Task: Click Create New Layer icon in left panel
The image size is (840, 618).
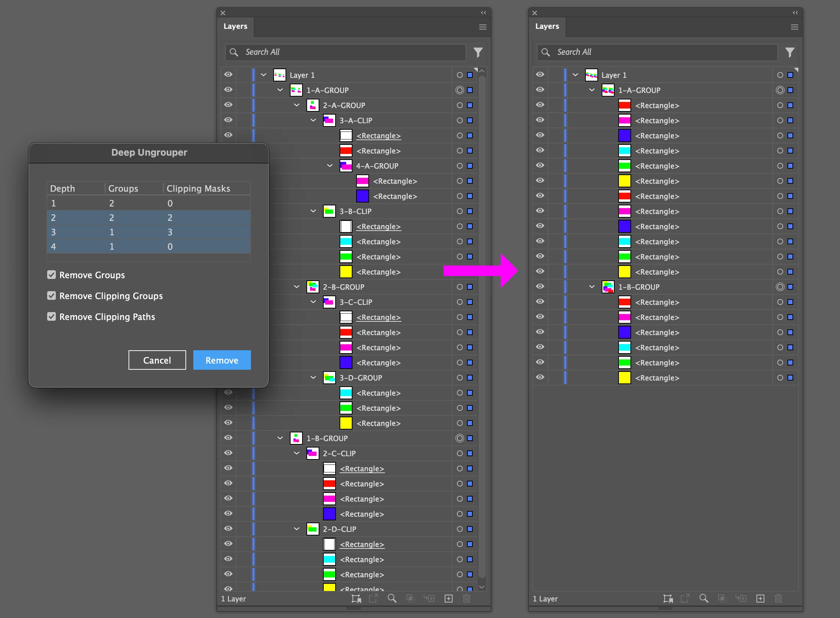Action: (x=449, y=599)
